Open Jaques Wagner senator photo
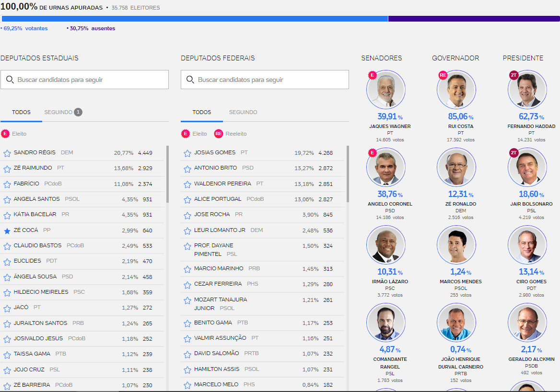Image resolution: width=560 pixels, height=392 pixels. (x=386, y=90)
